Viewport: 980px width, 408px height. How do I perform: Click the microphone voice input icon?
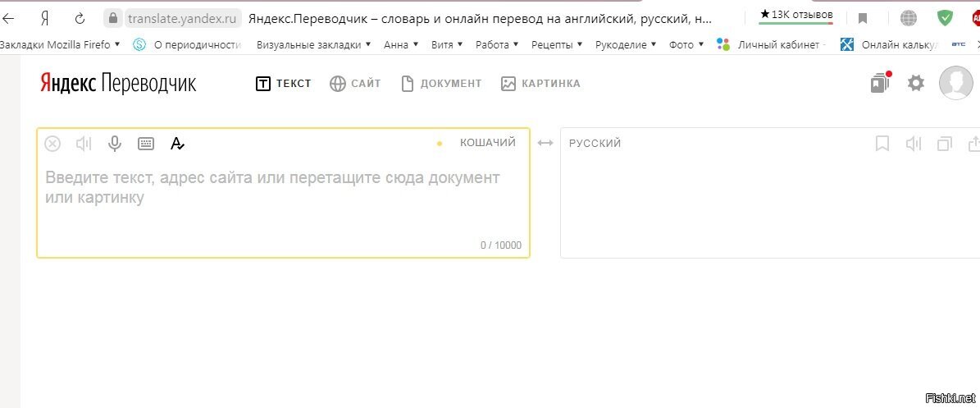tap(114, 144)
